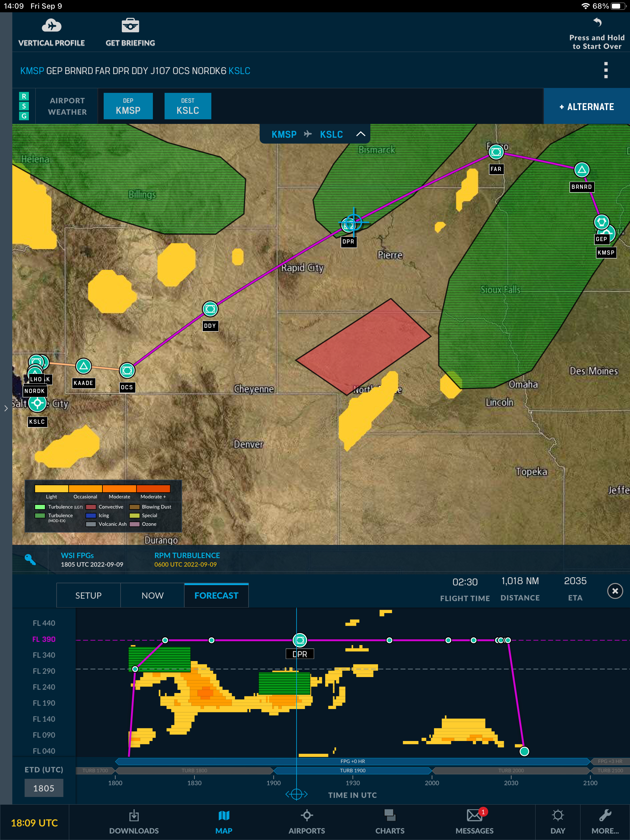This screenshot has width=630, height=840.
Task: Tap the Get Briefing briefcase icon
Action: (130, 26)
